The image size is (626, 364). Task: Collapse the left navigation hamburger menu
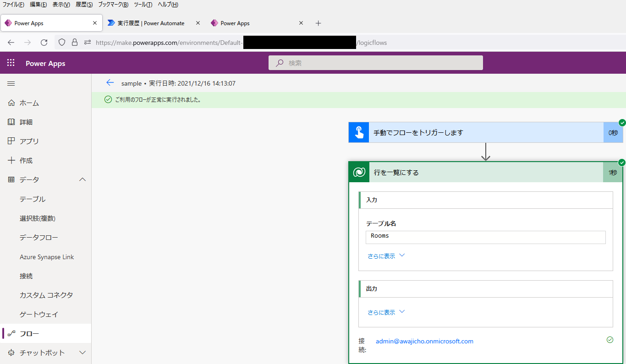click(11, 84)
